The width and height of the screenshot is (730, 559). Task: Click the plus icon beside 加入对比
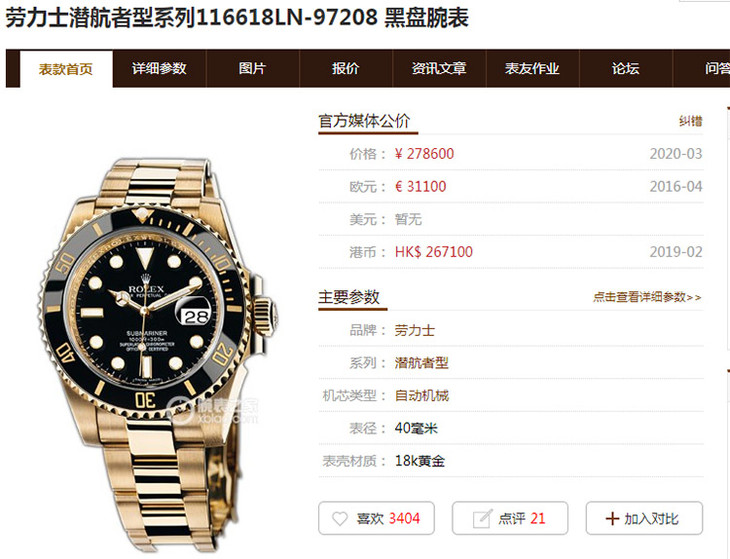[612, 519]
